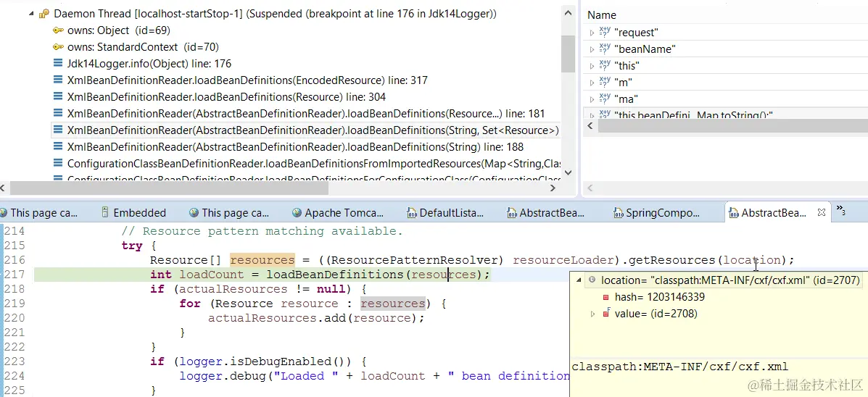Show the hidden editor tabs list (»3)

(x=840, y=209)
